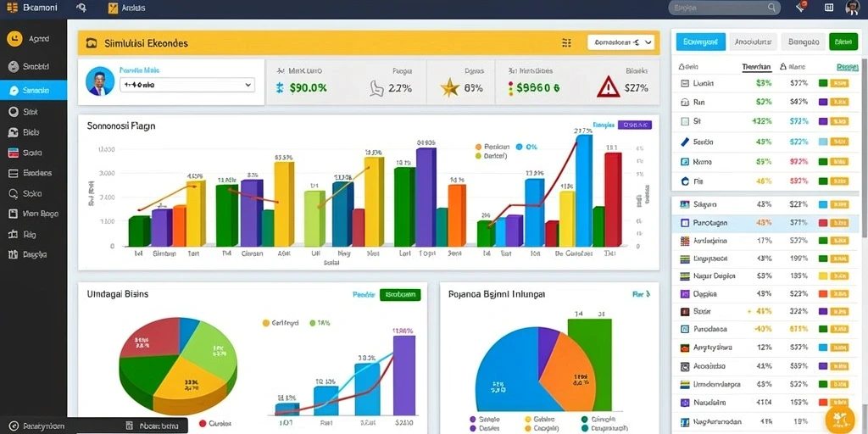The image size is (868, 434).
Task: Switch to the Anodolutai tab in the right panel
Action: (x=754, y=42)
